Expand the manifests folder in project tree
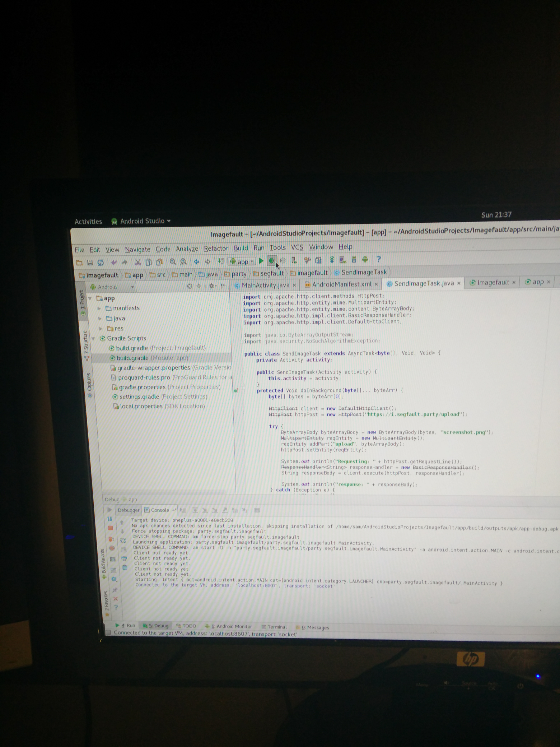Screen dimensions: 560x747 [x=99, y=308]
